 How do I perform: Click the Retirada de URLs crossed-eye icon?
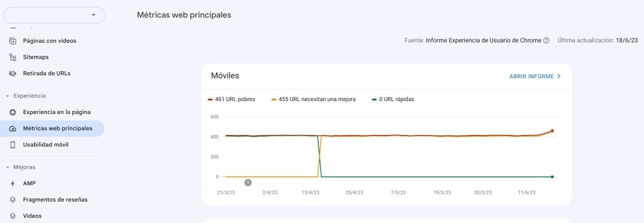(x=13, y=73)
